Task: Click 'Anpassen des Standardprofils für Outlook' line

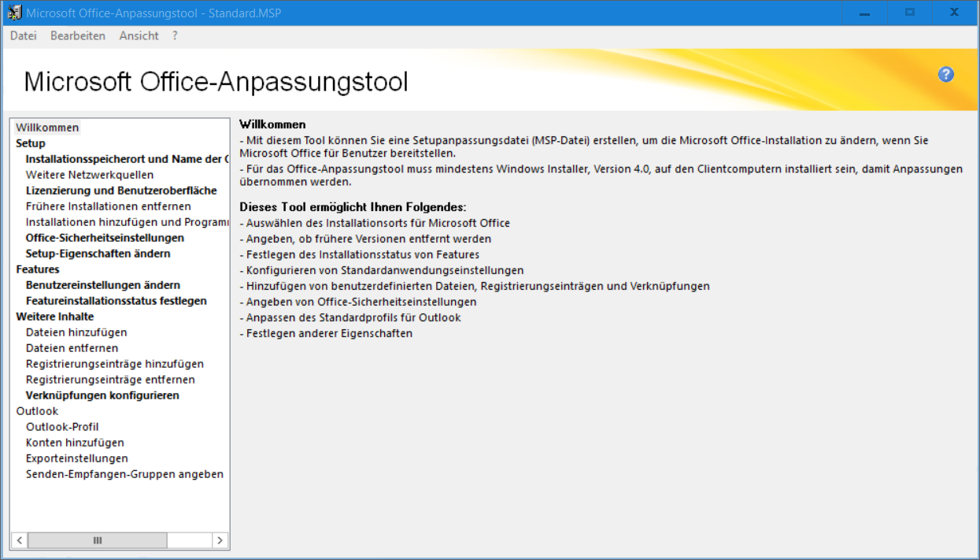Action: pyautogui.click(x=350, y=317)
